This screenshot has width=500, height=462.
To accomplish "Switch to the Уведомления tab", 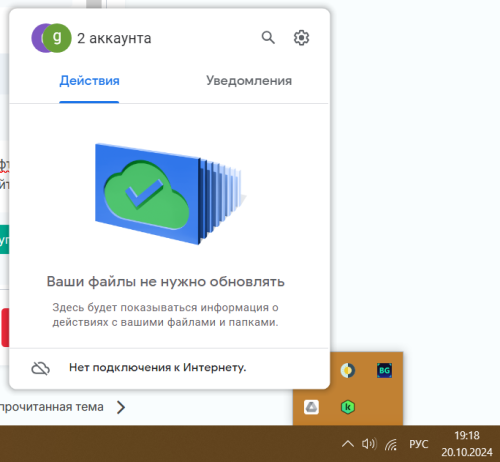I will click(249, 81).
